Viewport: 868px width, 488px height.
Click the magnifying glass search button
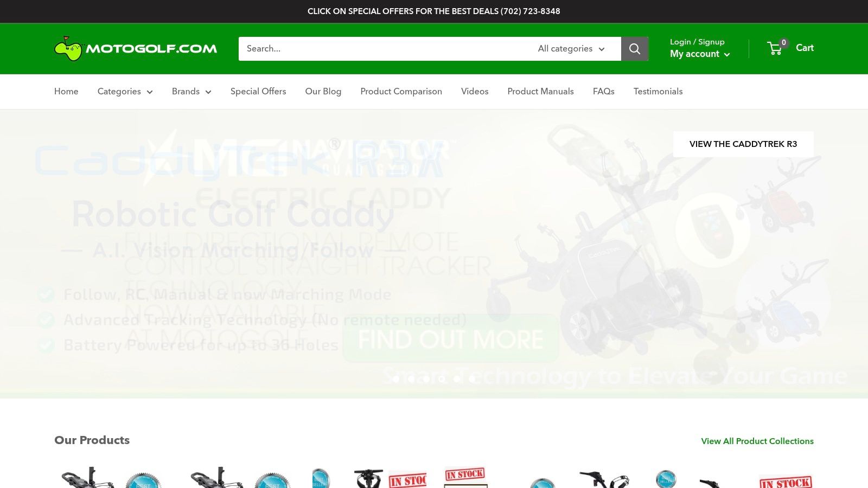click(x=635, y=49)
